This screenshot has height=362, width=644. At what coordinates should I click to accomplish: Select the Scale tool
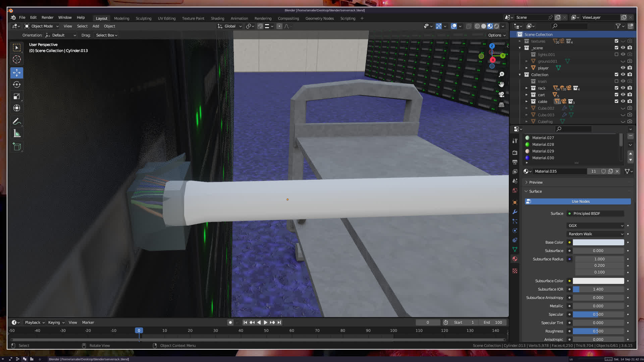17,97
